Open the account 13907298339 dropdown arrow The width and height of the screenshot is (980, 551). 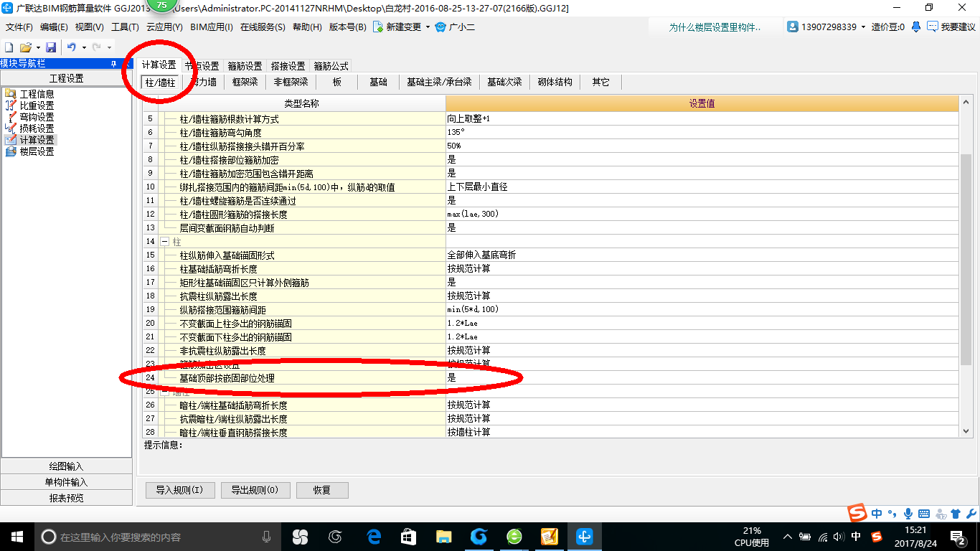863,27
